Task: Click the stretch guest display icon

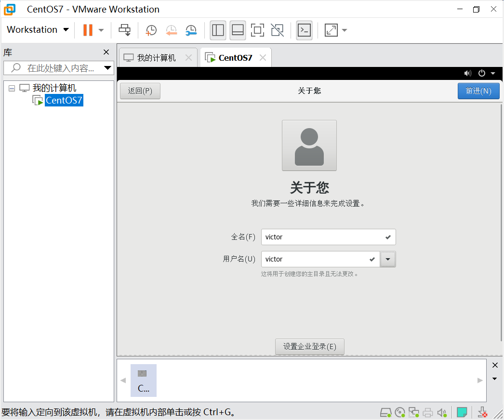Action: coord(331,30)
